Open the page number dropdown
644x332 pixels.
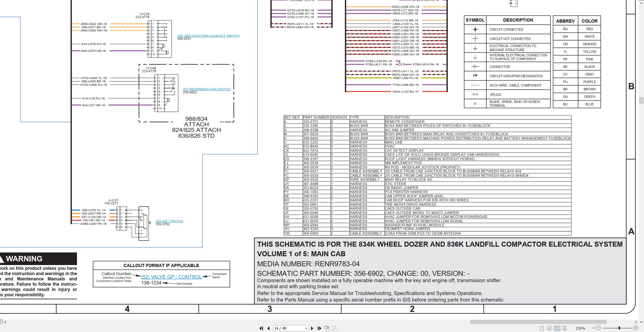click(306, 328)
